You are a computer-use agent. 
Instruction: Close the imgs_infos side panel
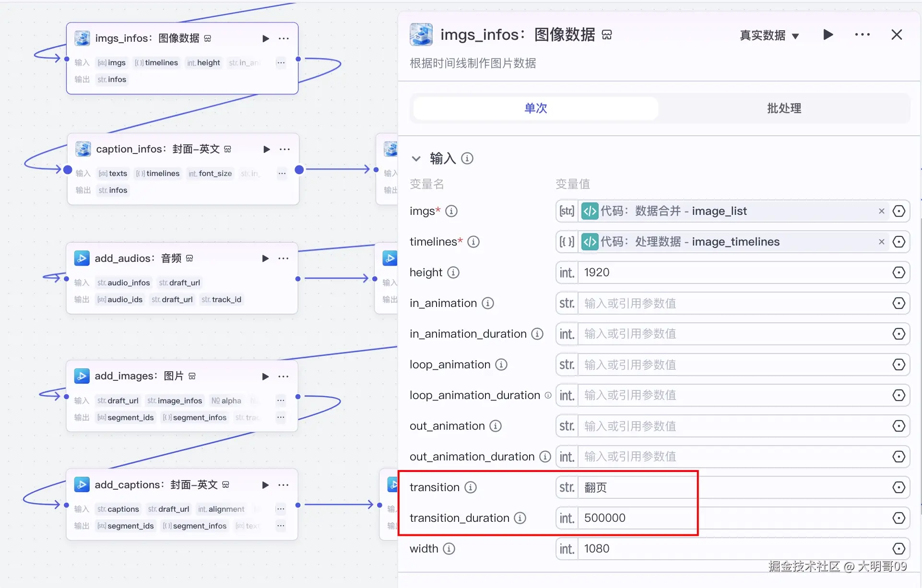(x=896, y=35)
